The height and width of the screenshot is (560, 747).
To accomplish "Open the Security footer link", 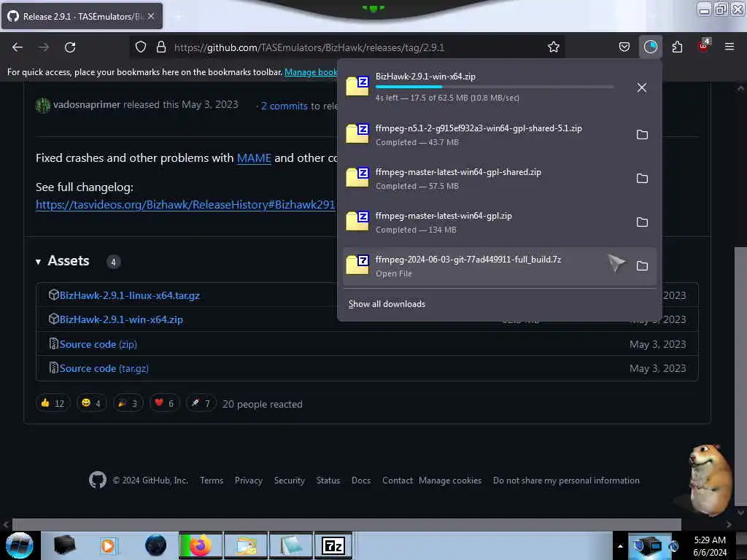I will pyautogui.click(x=289, y=481).
